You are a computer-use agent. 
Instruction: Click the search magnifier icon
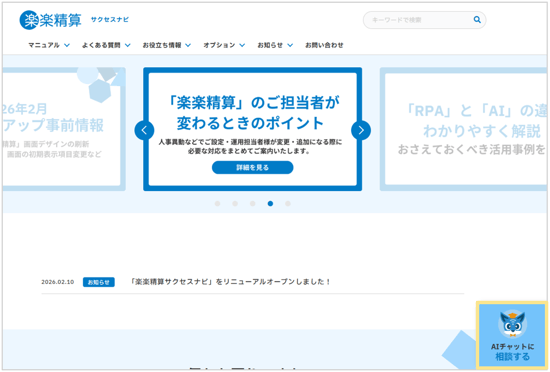tap(477, 20)
